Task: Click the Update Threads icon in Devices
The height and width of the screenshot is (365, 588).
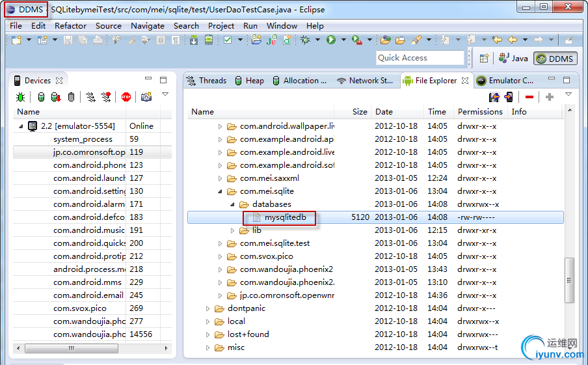Action: click(90, 97)
